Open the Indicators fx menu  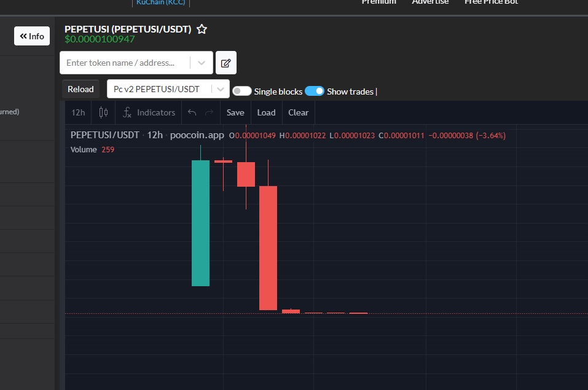[149, 112]
